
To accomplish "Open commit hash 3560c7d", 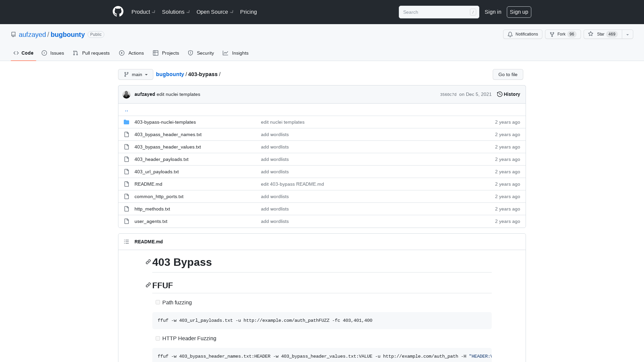I will [448, 95].
